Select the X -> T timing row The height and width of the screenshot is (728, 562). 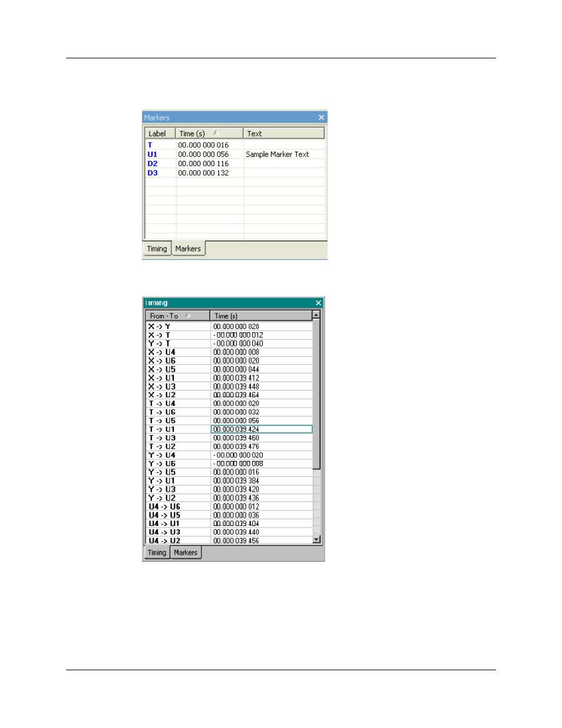[229, 335]
